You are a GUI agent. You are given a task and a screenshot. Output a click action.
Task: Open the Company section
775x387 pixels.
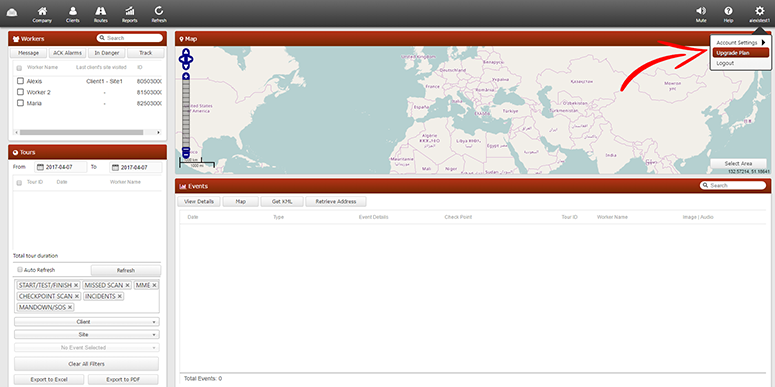click(x=43, y=14)
